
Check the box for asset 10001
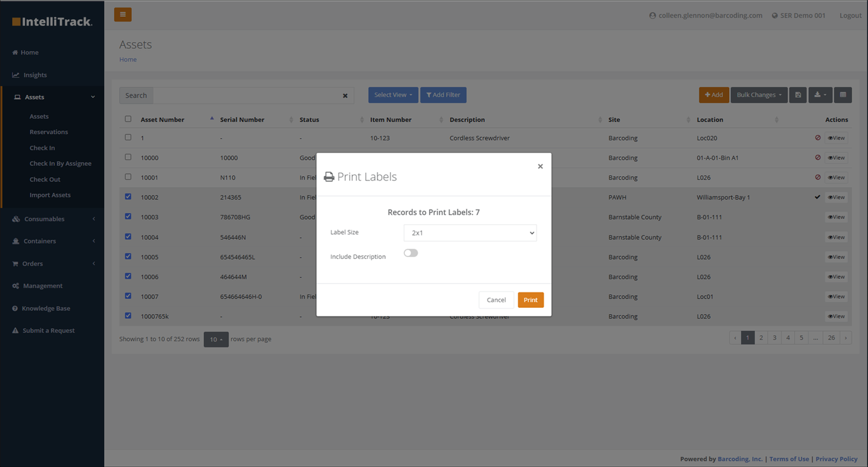128,177
